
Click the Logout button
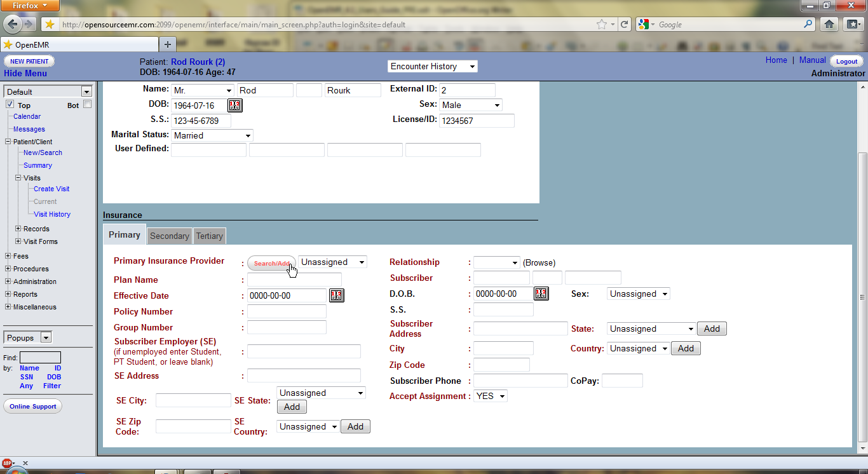tap(846, 62)
